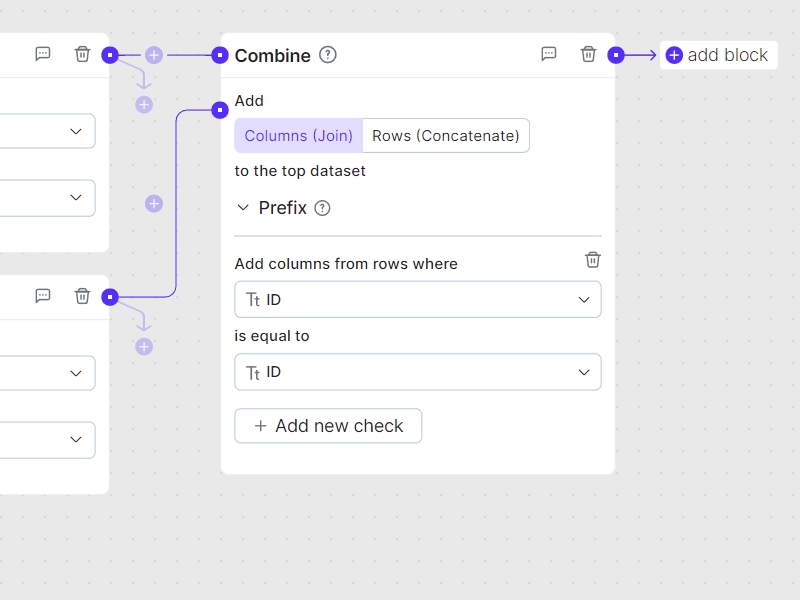Click the Combine block help question icon

pos(328,55)
